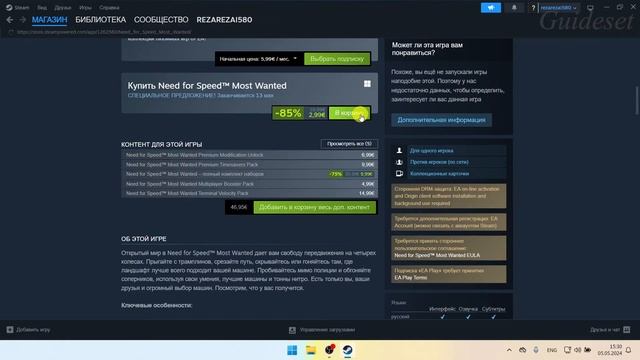
Task: Click the -85% discount badge
Action: pyautogui.click(x=288, y=113)
